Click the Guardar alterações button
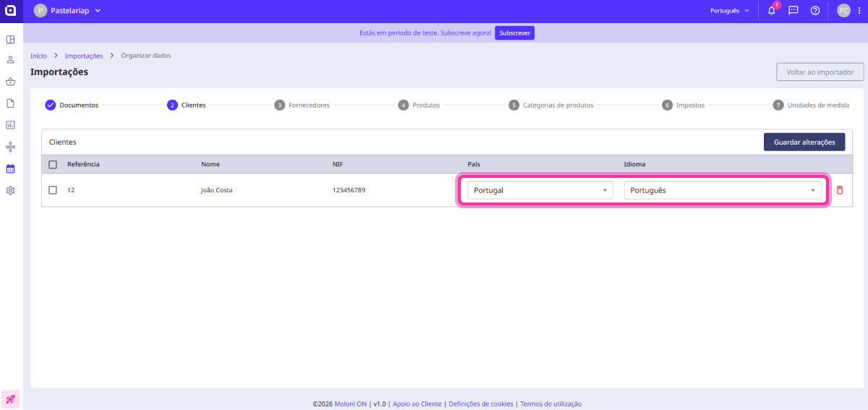This screenshot has height=410, width=868. (804, 142)
